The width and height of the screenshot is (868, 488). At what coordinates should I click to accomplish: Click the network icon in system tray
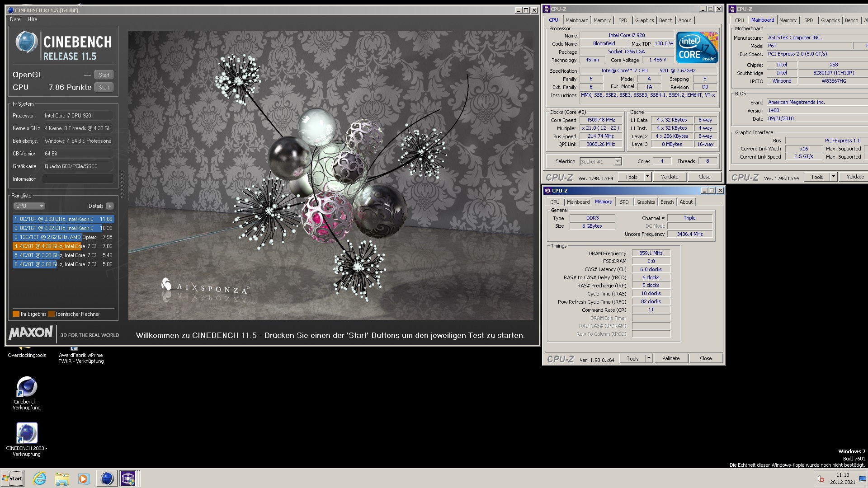pyautogui.click(x=862, y=479)
